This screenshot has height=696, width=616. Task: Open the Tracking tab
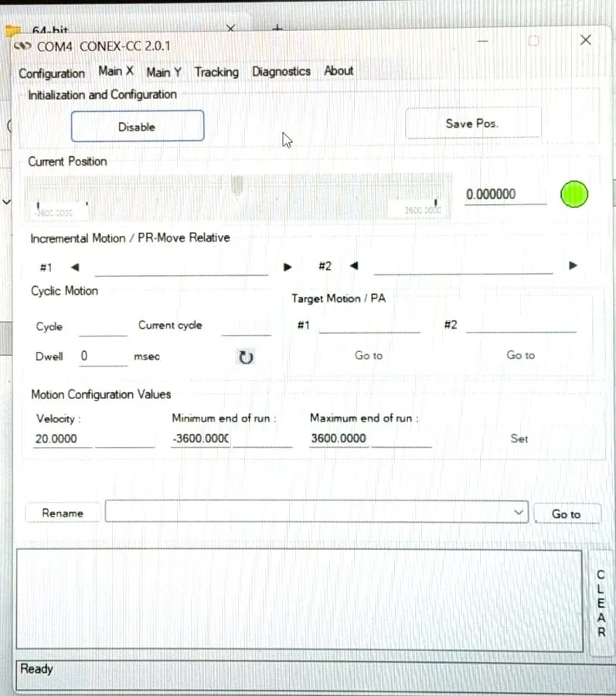216,72
